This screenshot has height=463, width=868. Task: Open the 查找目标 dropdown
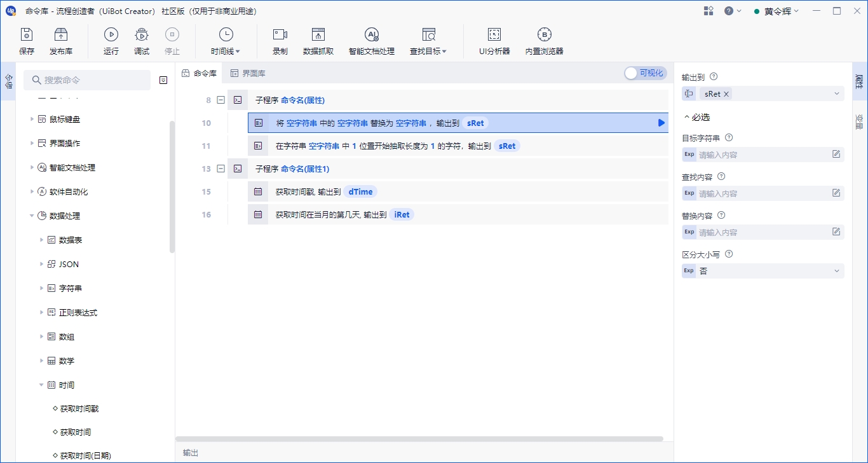(x=428, y=41)
